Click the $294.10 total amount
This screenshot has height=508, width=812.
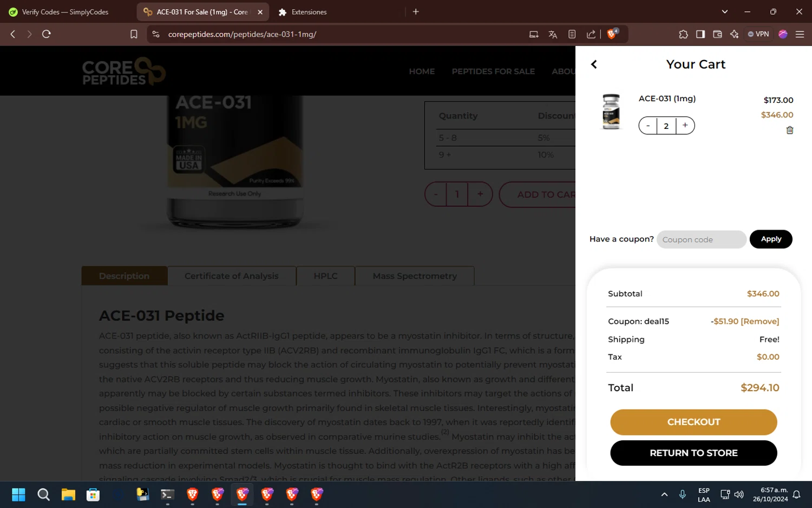(x=760, y=388)
